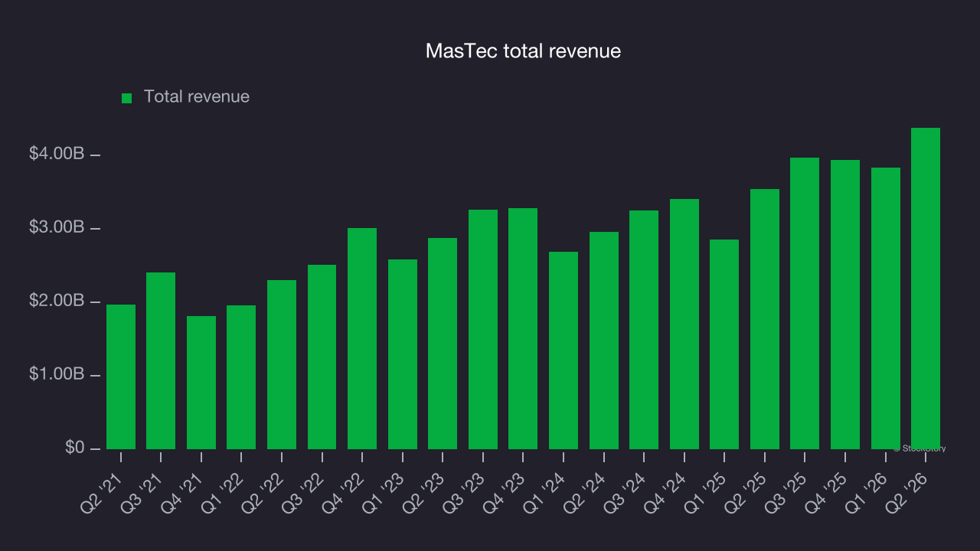Select the Q1 '23 revenue bar
This screenshot has height=551, width=980.
coord(403,354)
